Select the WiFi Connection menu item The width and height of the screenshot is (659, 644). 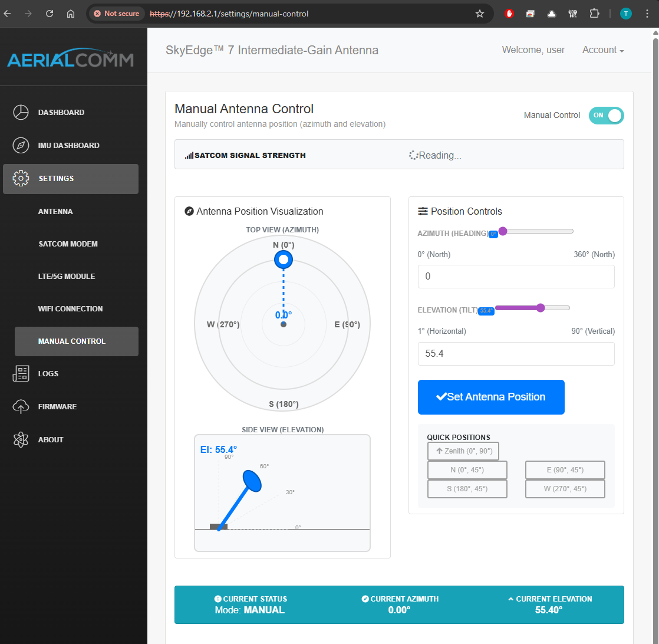click(70, 308)
